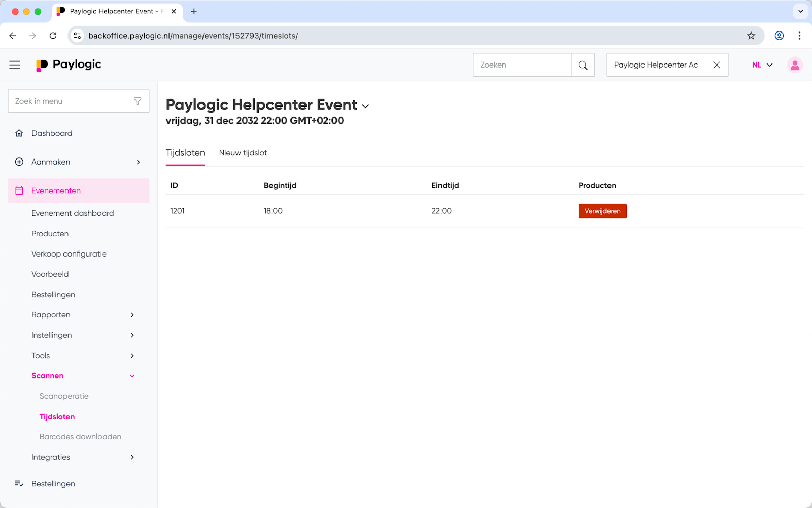This screenshot has height=508, width=812.
Task: Click the Paylogic Helpcenter Ac account field
Action: [x=656, y=65]
